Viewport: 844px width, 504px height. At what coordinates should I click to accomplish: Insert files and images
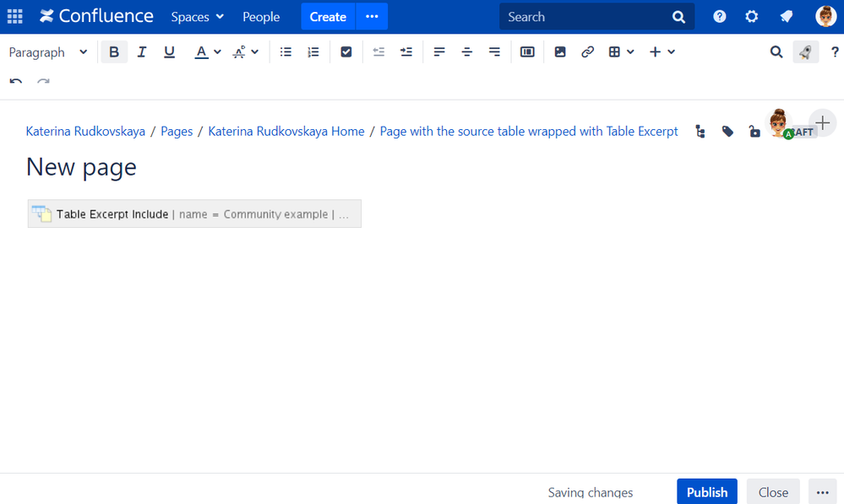coord(560,52)
